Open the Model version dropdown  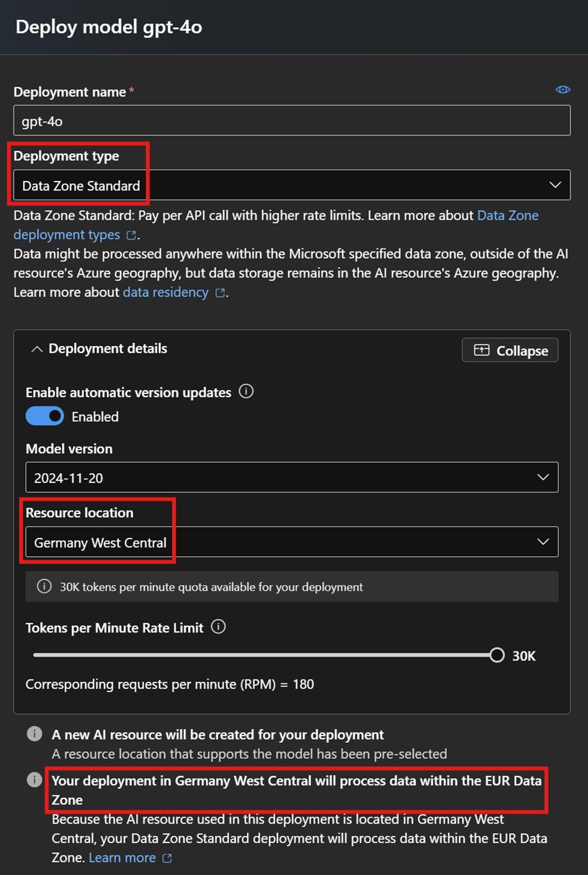[x=292, y=477]
